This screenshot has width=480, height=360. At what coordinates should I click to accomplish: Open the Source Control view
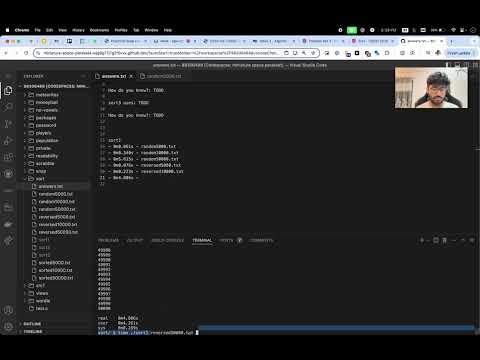[x=8, y=124]
